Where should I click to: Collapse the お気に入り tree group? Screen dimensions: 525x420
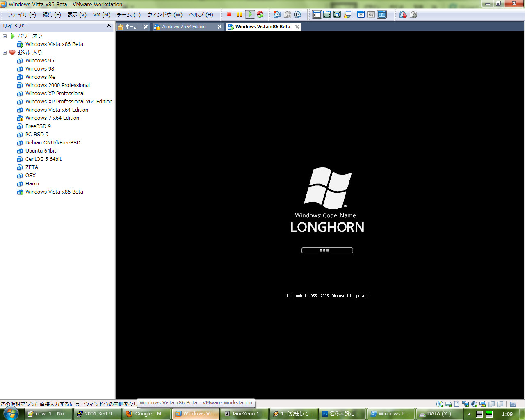[x=5, y=52]
